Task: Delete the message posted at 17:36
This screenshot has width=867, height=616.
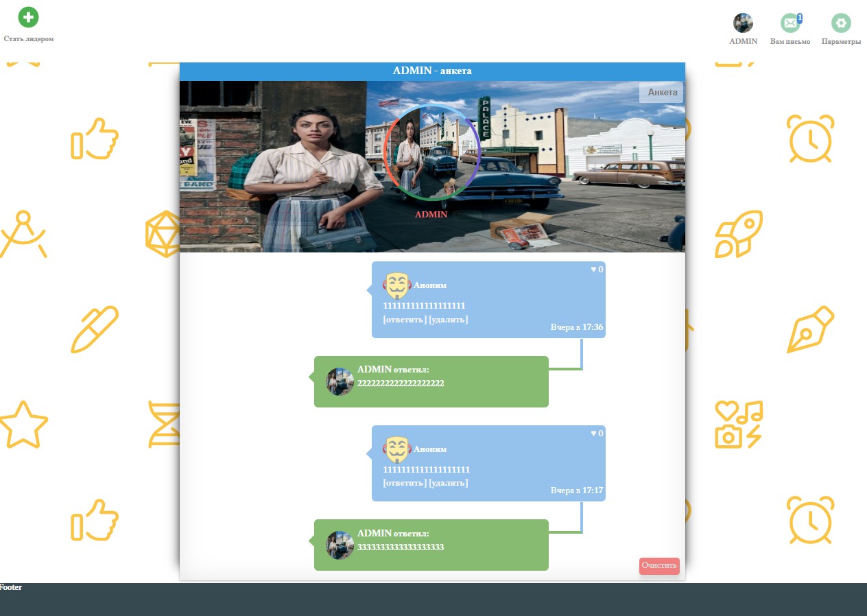Action: (449, 320)
